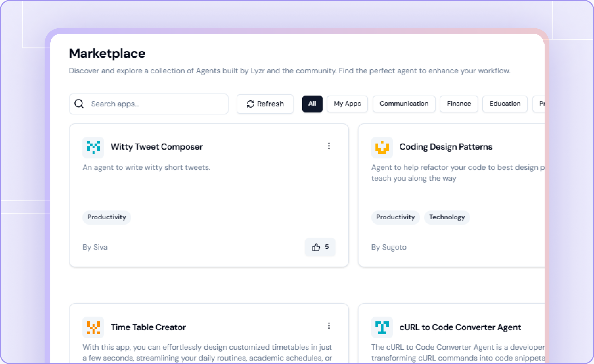Switch to the My Apps filter

347,104
